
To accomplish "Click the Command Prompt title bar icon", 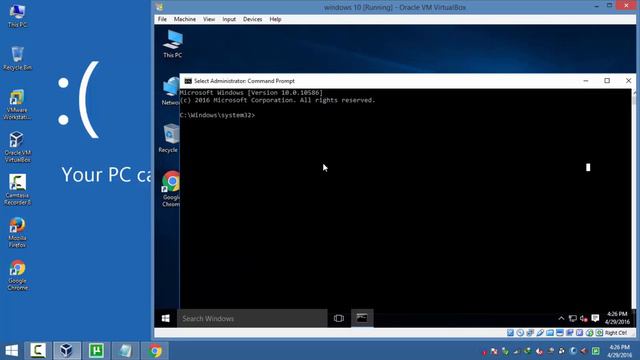I will pyautogui.click(x=188, y=81).
